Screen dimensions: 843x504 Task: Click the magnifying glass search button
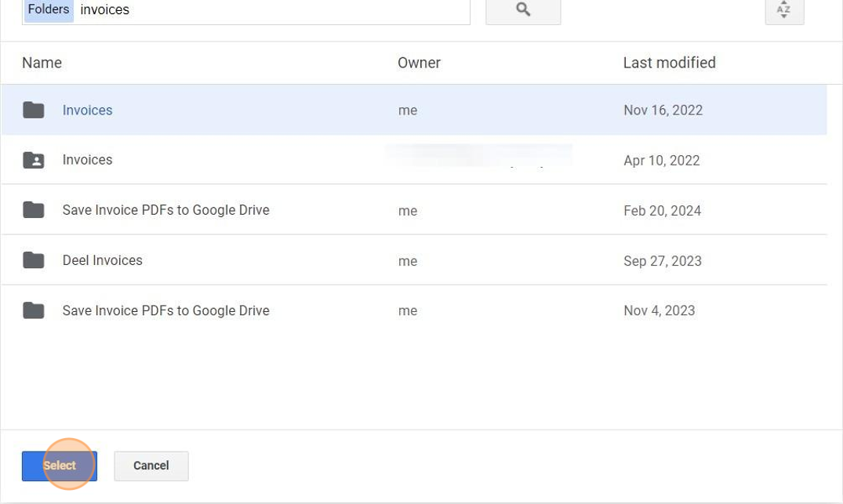coord(523,10)
